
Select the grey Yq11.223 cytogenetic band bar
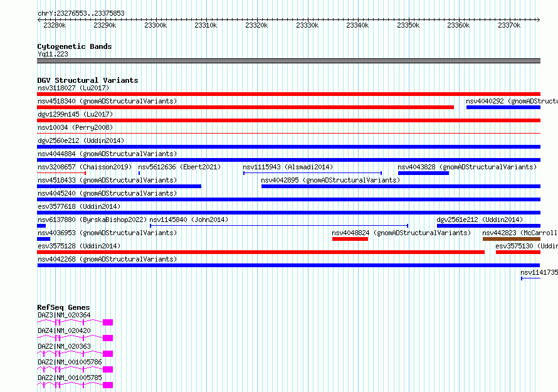[288, 61]
